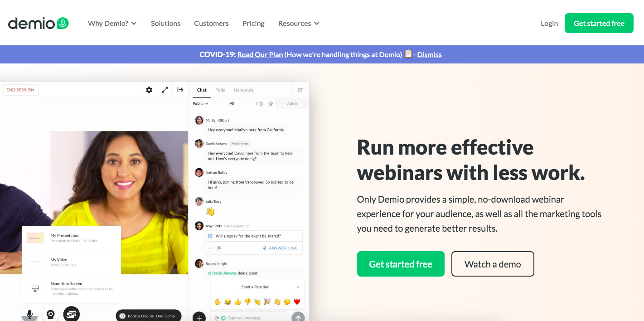This screenshot has width=644, height=321.
Task: Switch to the Admin chat
Action: pos(293,103)
